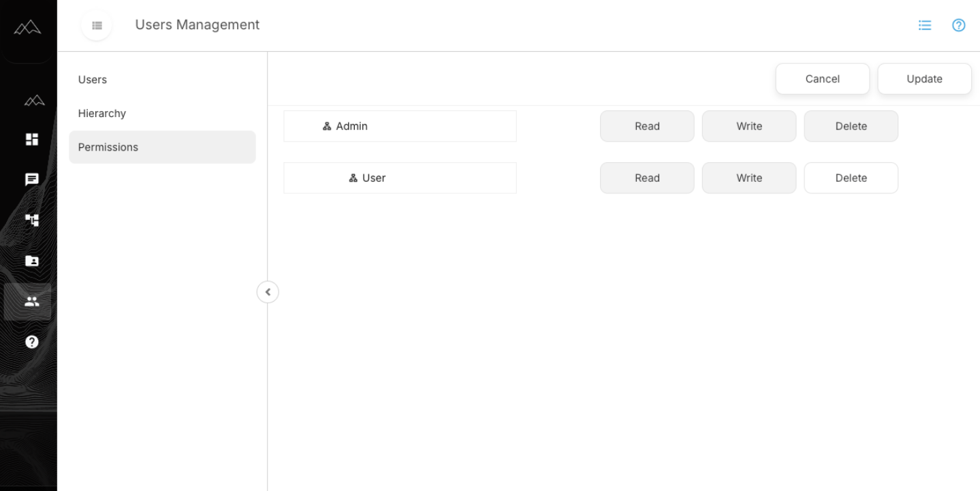Open the chat messages icon in sidebar

(x=31, y=180)
